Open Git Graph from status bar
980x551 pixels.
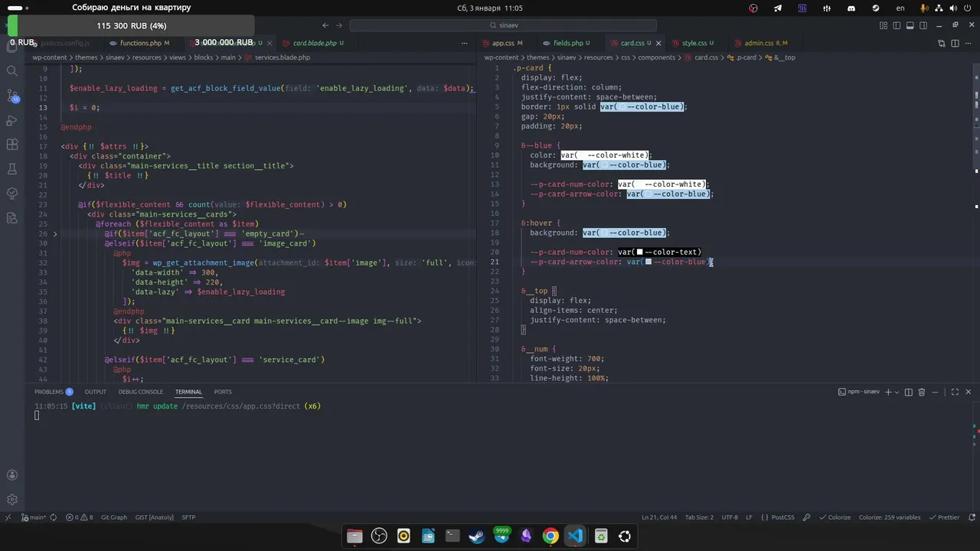point(114,517)
